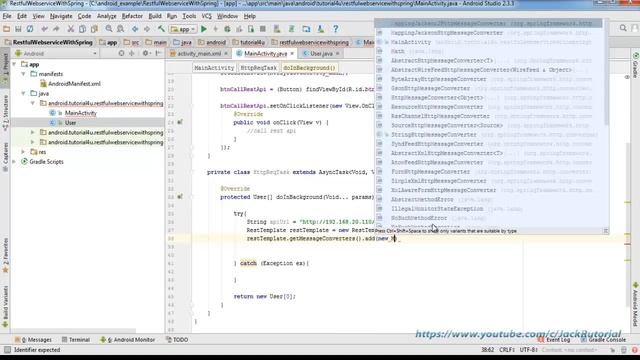This screenshot has width=640, height=360.
Task: Collapse the manifests folder arrow
Action: 23,74
